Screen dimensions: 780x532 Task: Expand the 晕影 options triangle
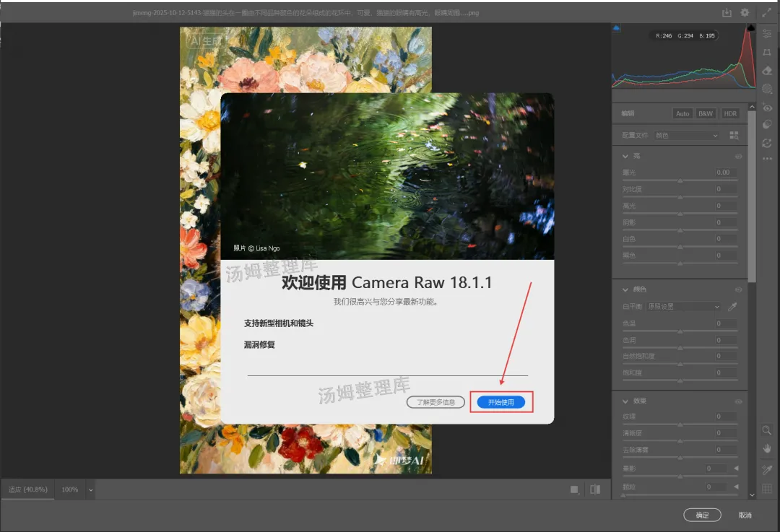pos(736,468)
